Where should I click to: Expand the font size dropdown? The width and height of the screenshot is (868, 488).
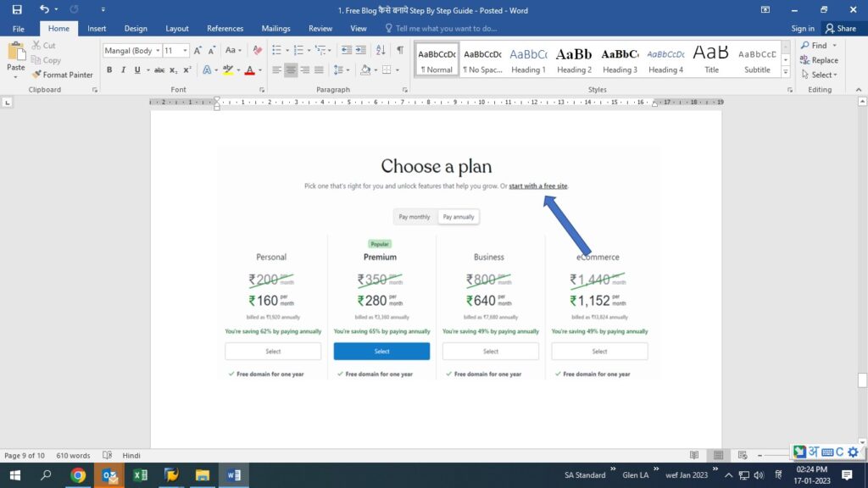(184, 51)
